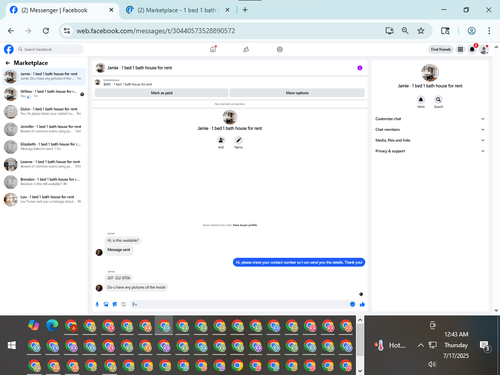Open the emoji picker in composer
500x375 pixels.
coord(352,304)
